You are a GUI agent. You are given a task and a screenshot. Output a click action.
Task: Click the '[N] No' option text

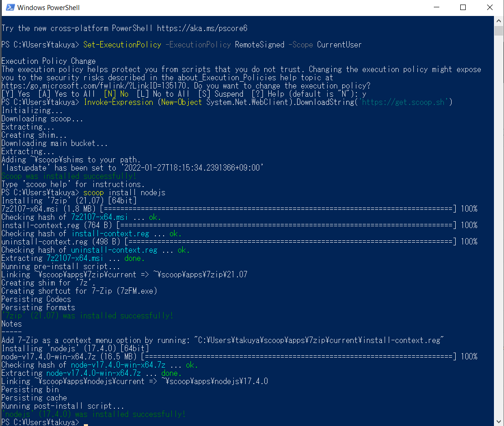tap(116, 94)
